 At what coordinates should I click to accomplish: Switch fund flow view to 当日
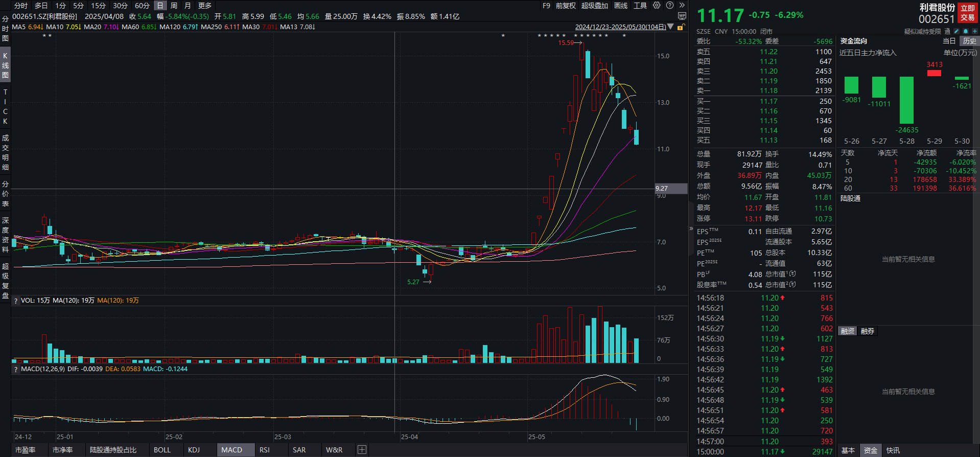coord(949,41)
